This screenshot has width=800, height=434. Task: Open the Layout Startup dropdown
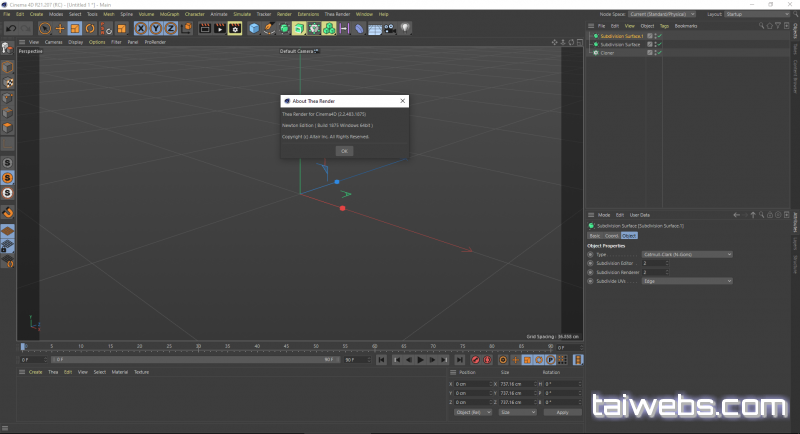coord(756,14)
